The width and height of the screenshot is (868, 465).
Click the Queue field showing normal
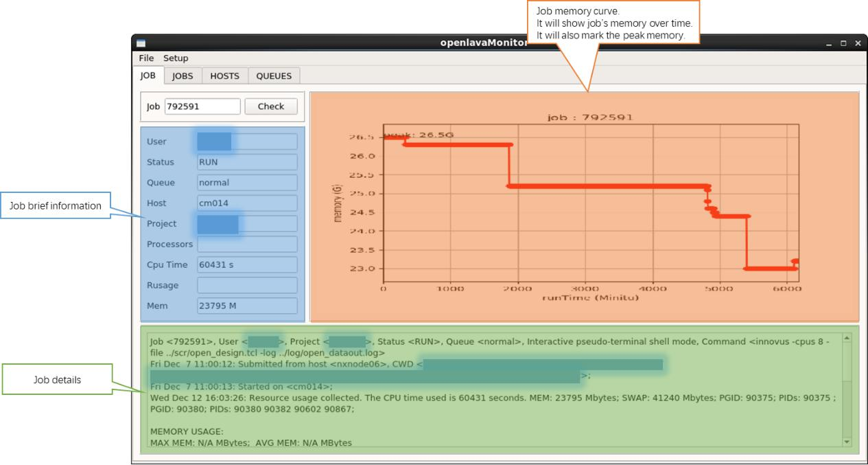point(247,183)
